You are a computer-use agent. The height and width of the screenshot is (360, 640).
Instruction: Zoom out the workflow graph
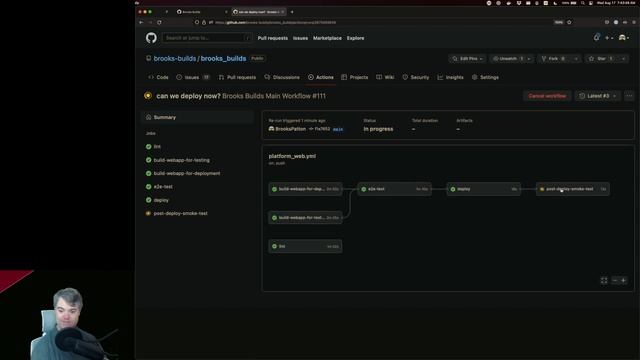tap(615, 280)
